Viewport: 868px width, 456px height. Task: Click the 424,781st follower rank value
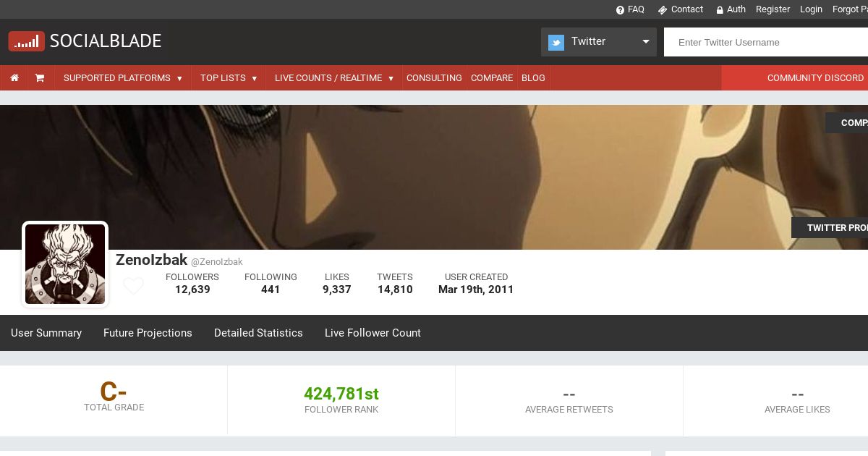pos(341,394)
